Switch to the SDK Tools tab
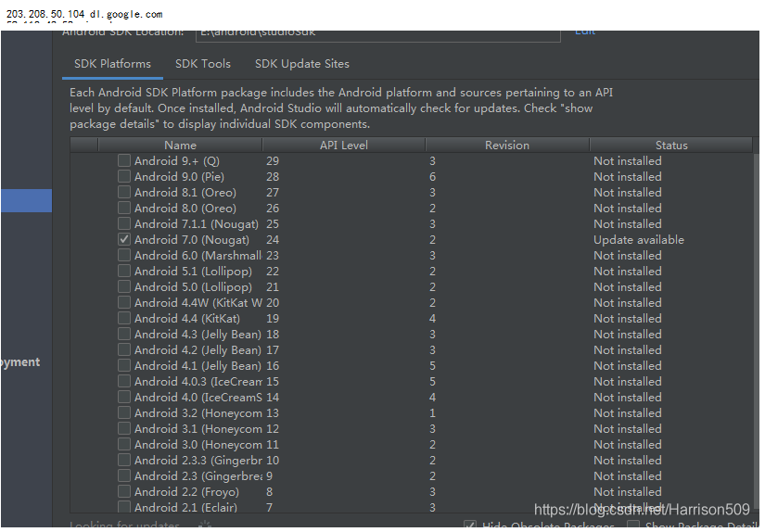The height and width of the screenshot is (532, 765). click(203, 64)
